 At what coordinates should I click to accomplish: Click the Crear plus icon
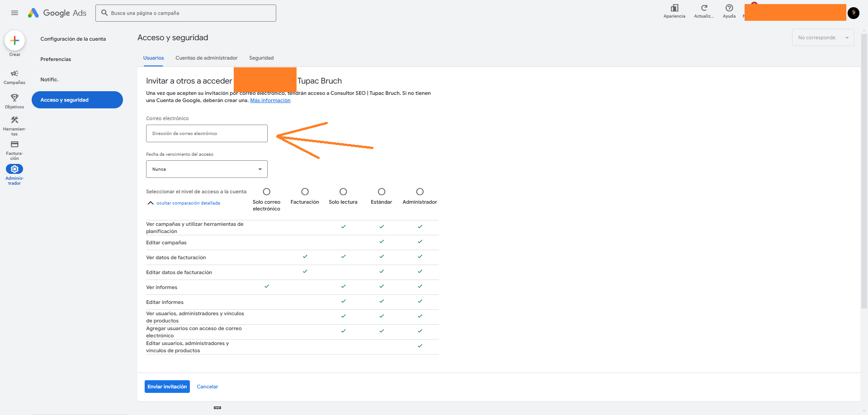[x=14, y=41]
